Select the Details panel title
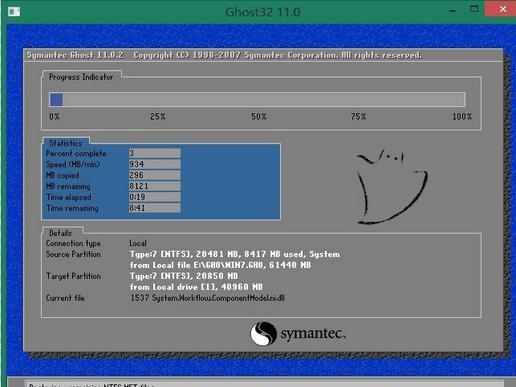 coord(60,233)
